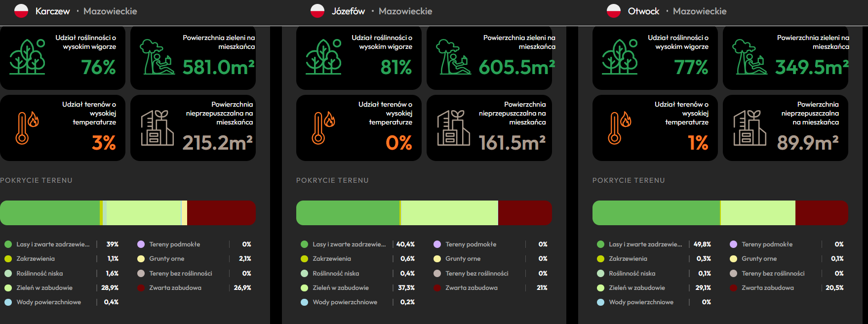The height and width of the screenshot is (324, 868).
Task: Click the Polish flag next to Karczew
Action: point(21,11)
